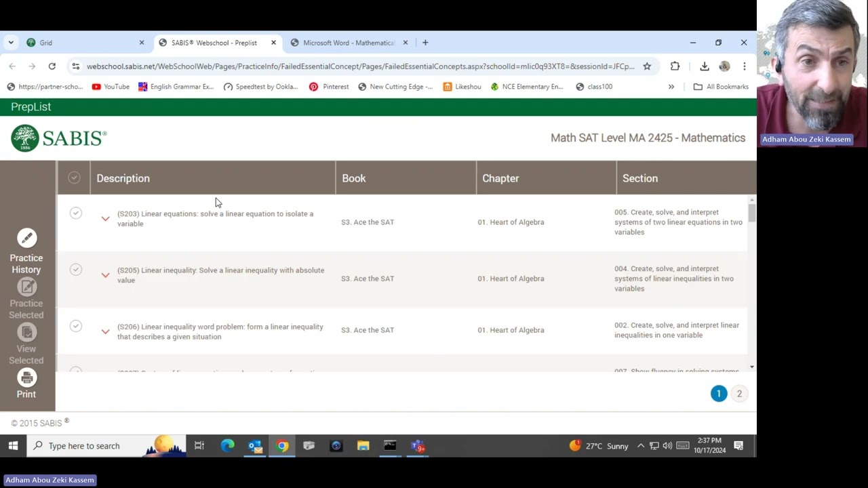The height and width of the screenshot is (488, 868).
Task: Open class100 bookmark
Action: [593, 87]
